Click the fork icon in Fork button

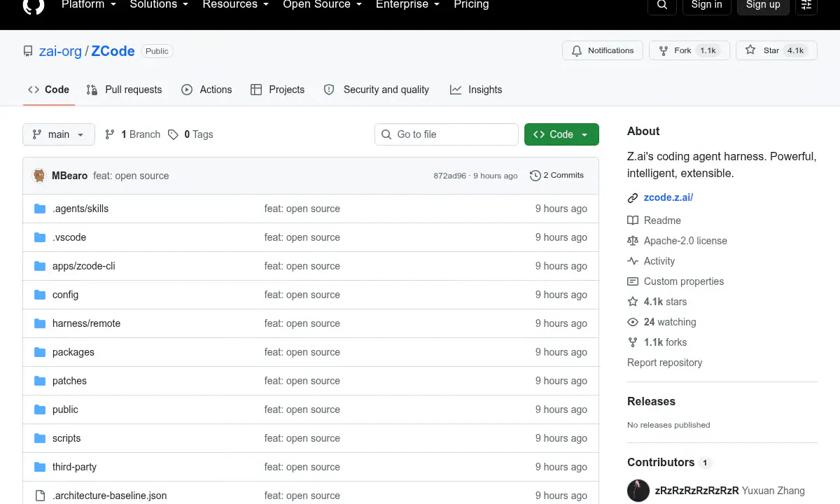[663, 50]
